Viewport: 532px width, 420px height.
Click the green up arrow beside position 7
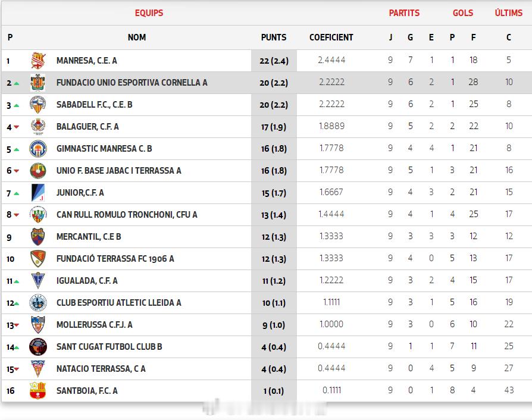pos(16,193)
